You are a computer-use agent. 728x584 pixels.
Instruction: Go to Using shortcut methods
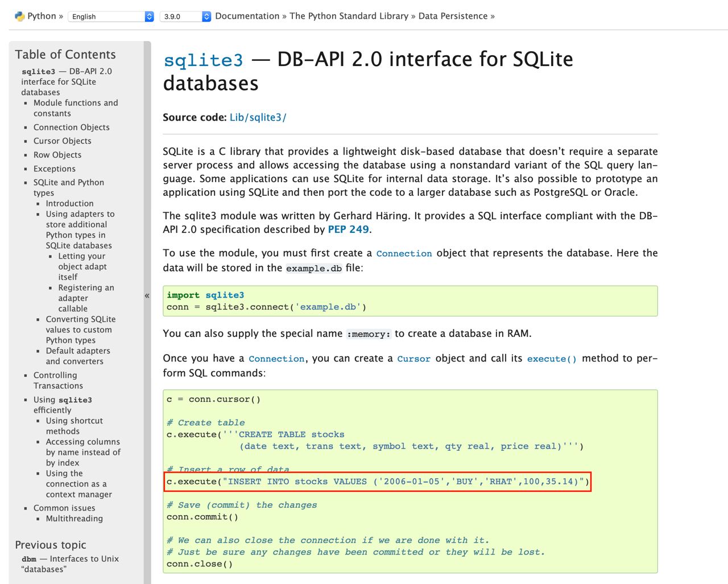click(75, 426)
